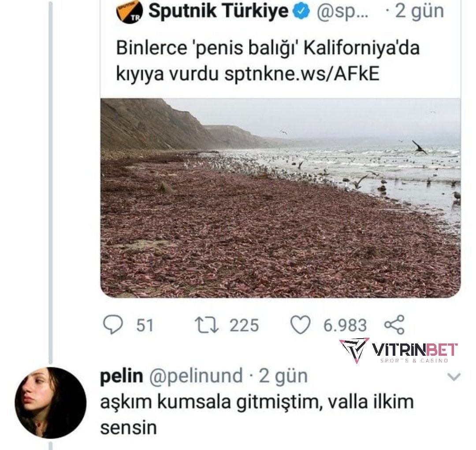This screenshot has width=476, height=450.
Task: Expand the chevron menu on pelin's reply
Action: coord(454,377)
